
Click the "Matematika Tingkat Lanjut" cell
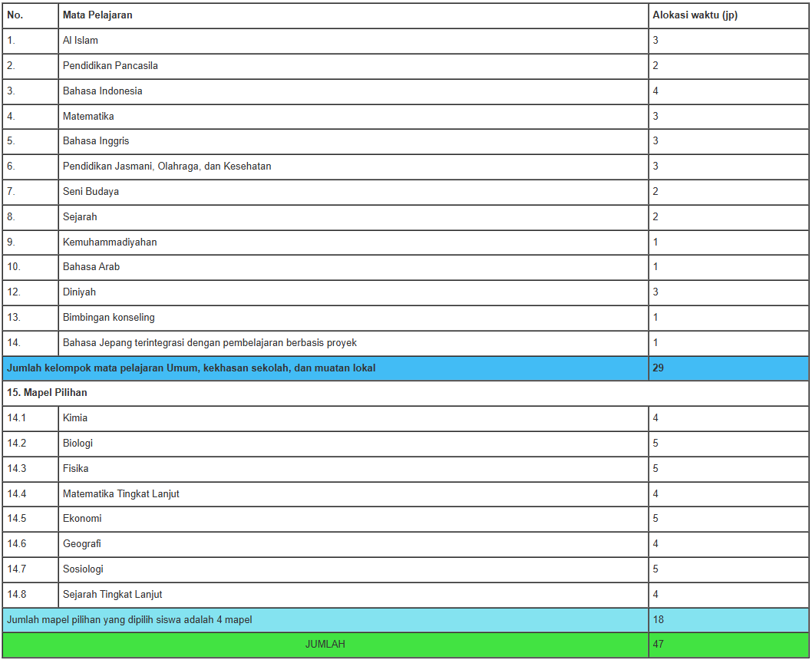[121, 494]
